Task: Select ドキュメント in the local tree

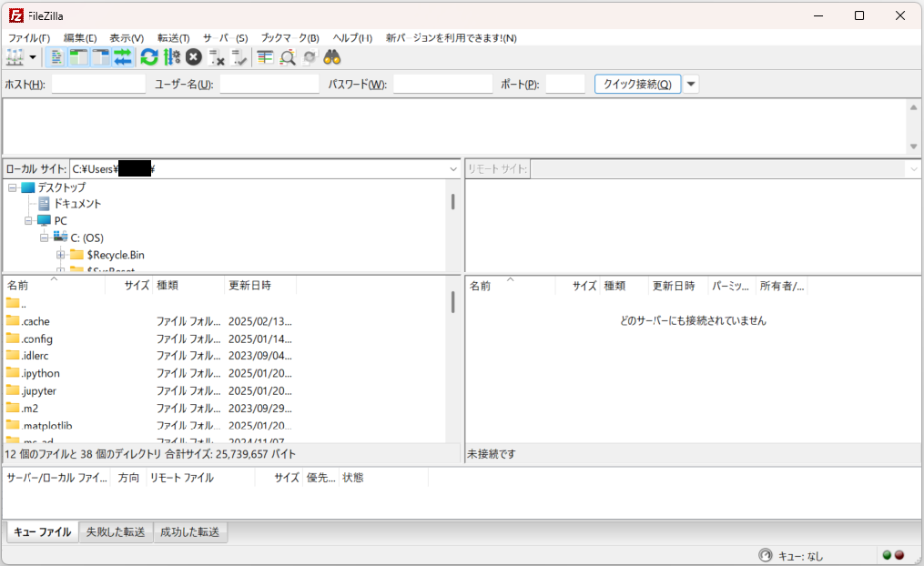Action: 77,204
